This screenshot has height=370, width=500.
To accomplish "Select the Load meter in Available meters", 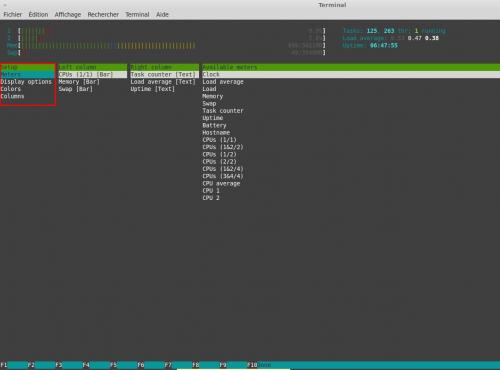I will point(209,89).
